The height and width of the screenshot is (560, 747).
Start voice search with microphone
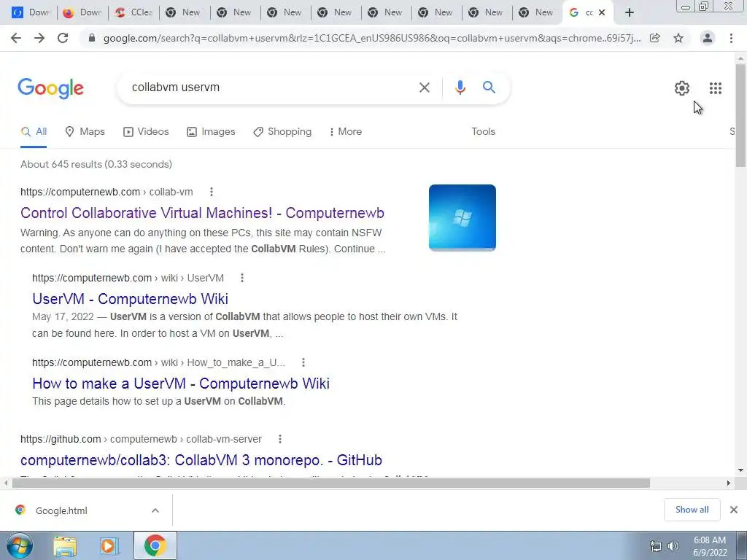coord(460,87)
